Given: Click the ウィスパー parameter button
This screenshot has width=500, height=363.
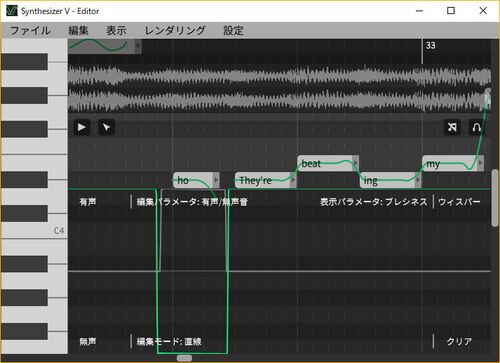Looking at the screenshot, I should (459, 202).
